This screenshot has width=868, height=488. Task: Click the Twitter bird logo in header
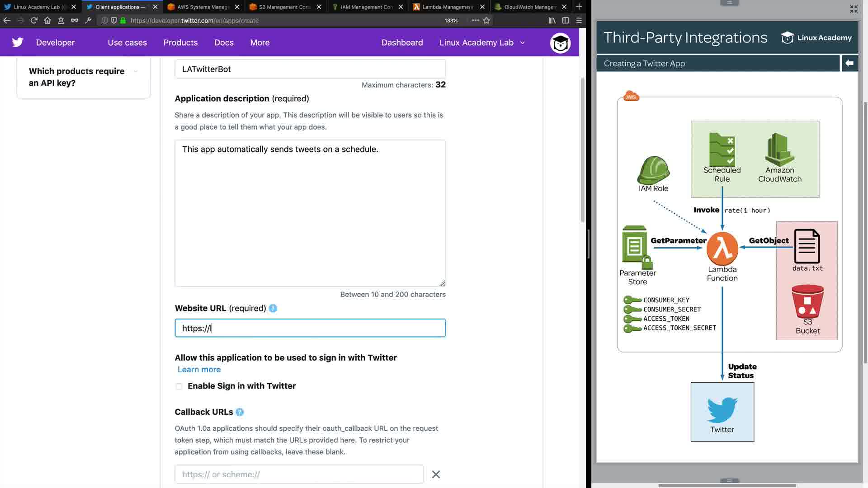[x=18, y=42]
